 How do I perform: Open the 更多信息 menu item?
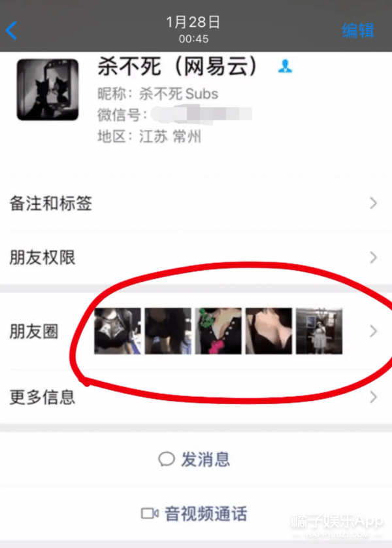[x=196, y=397]
